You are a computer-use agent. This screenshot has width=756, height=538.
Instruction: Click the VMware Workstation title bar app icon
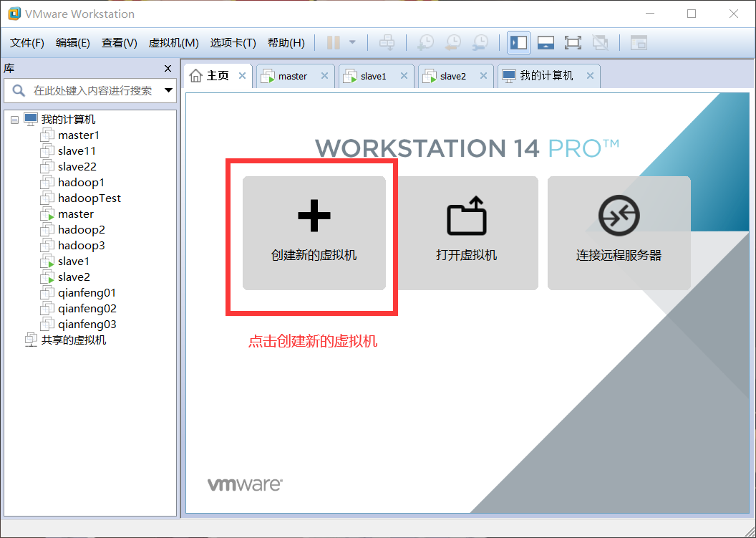click(x=14, y=14)
